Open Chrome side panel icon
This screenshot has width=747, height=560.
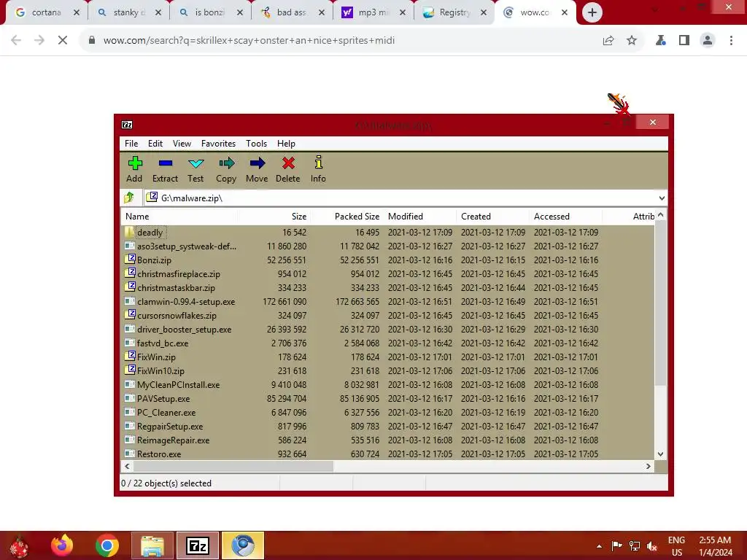pos(684,41)
